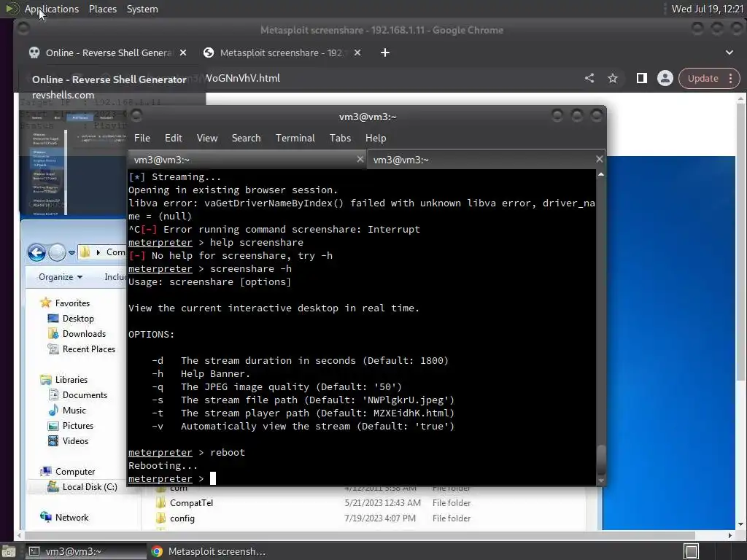
Task: Open Organize dropdown in Explorer
Action: pyautogui.click(x=61, y=277)
